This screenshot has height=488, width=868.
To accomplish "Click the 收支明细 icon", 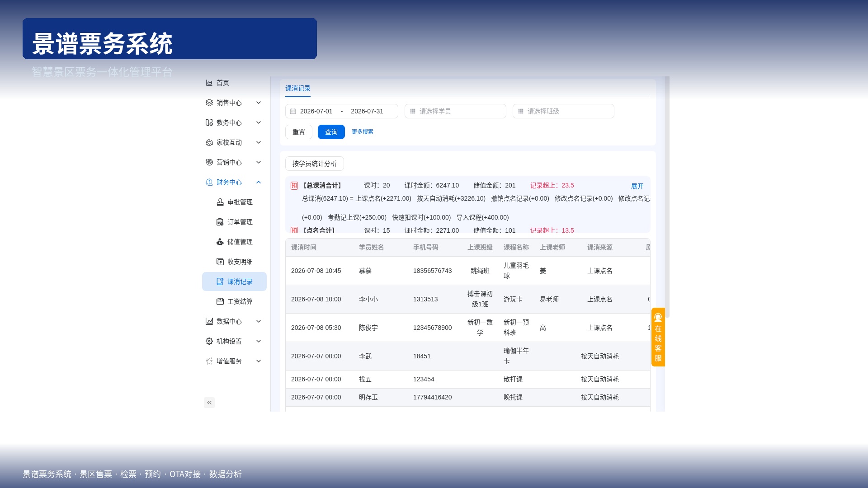I will pos(220,262).
